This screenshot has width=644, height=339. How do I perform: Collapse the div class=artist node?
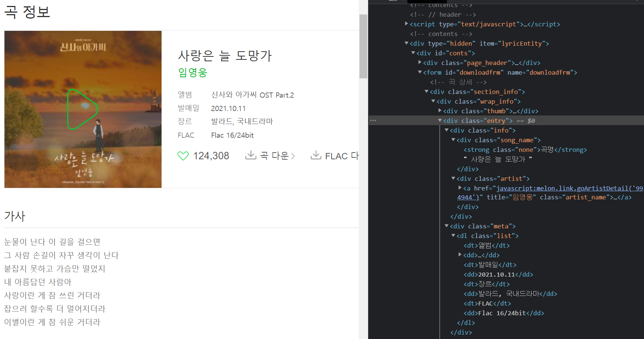tap(453, 178)
